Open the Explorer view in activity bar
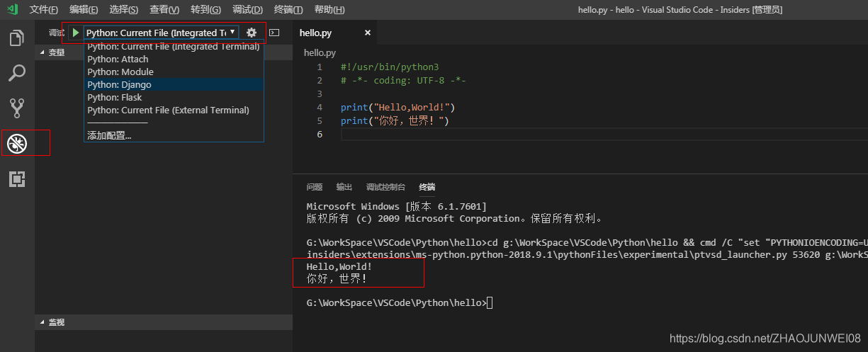This screenshot has height=352, width=868. 17,38
